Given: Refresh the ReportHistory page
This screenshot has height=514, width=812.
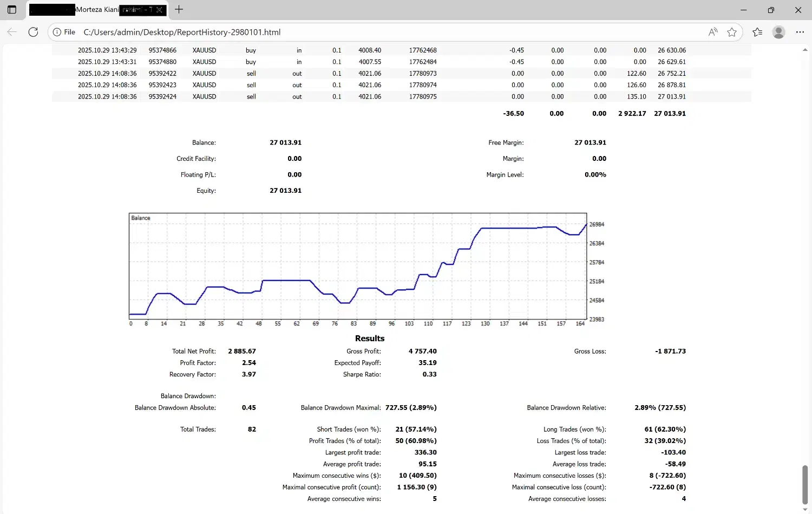Looking at the screenshot, I should click(33, 32).
